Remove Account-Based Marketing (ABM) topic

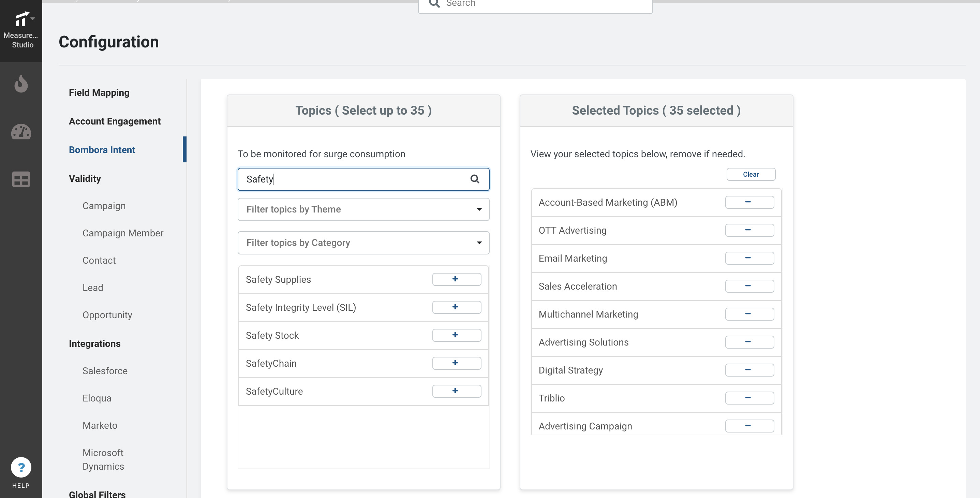[749, 202]
